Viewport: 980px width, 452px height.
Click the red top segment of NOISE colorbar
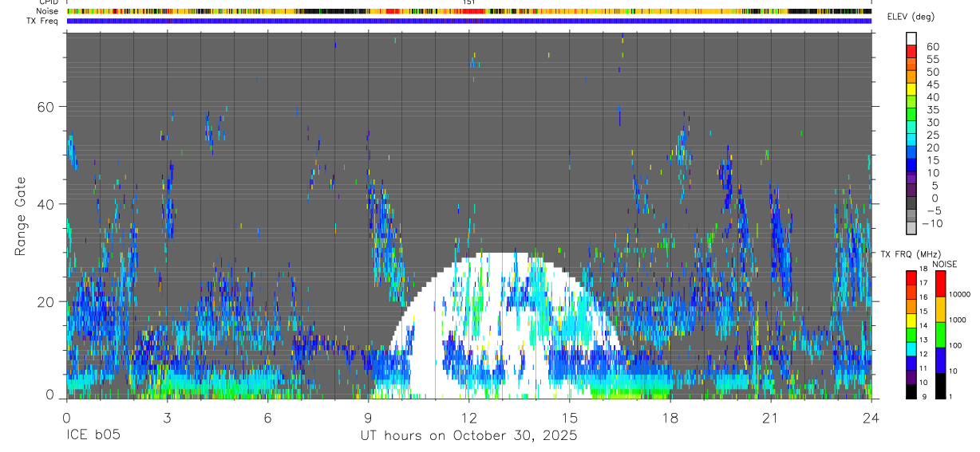pos(941,284)
